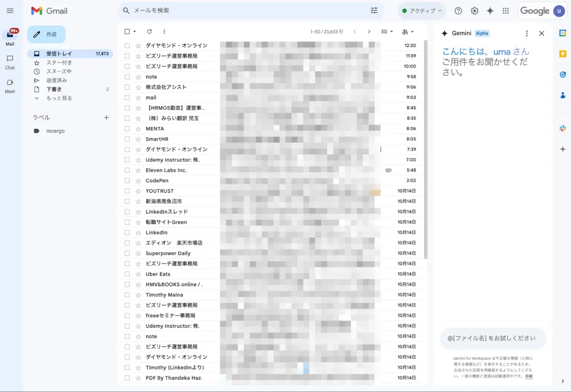Star the Eleven Labs Inc. email

pos(138,170)
